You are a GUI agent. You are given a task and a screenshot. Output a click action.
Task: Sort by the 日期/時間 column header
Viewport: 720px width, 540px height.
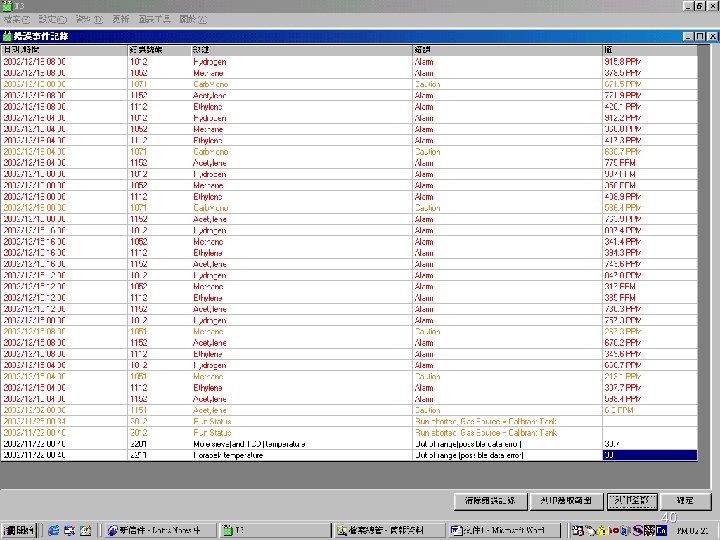pos(64,50)
